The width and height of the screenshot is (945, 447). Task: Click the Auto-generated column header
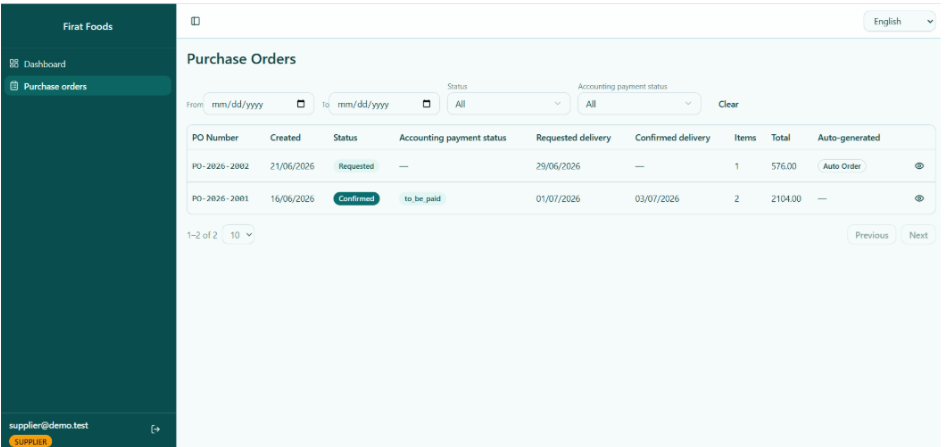849,137
